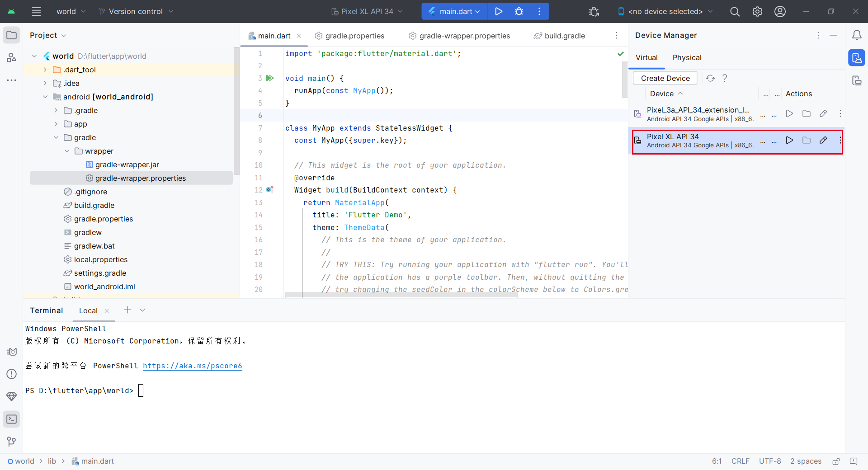Expand the .idea folder
Screen dimensions: 868x470
pyautogui.click(x=45, y=83)
